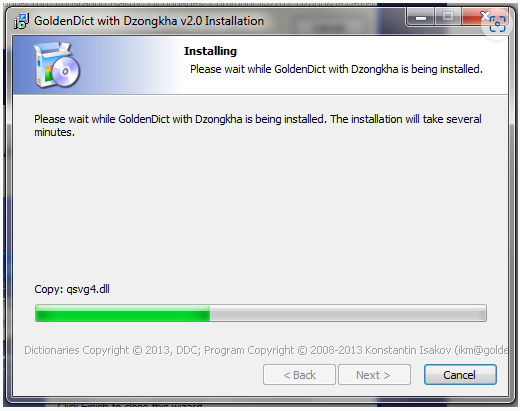Click the bold Installing heading
This screenshot has height=411, width=520.
pyautogui.click(x=210, y=51)
